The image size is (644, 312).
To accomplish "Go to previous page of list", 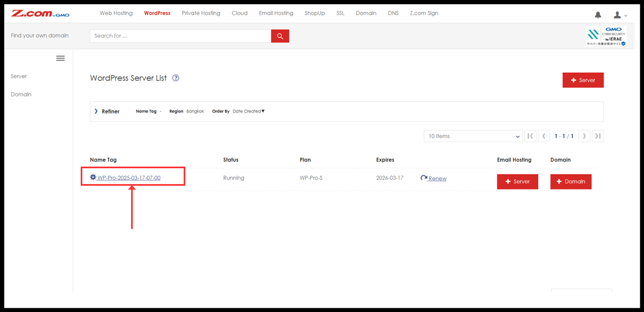I will pyautogui.click(x=544, y=136).
